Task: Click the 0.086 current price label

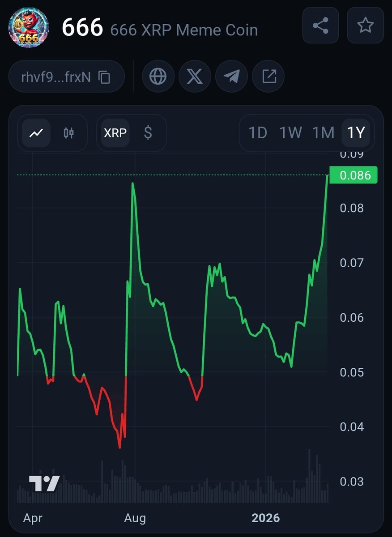Action: 354,175
